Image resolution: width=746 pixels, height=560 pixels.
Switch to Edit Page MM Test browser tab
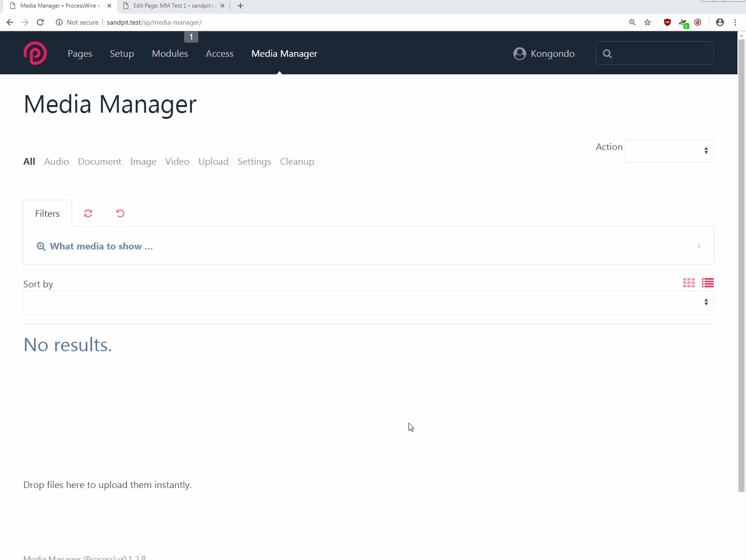point(173,6)
